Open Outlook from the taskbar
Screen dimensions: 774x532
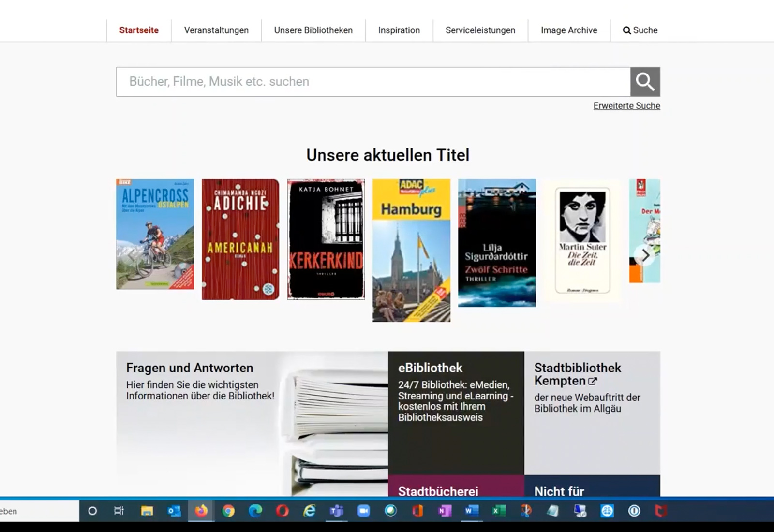(x=174, y=511)
